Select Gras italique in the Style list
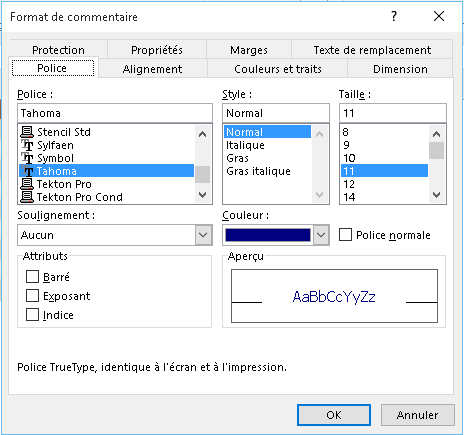The height and width of the screenshot is (435, 464). pyautogui.click(x=258, y=171)
